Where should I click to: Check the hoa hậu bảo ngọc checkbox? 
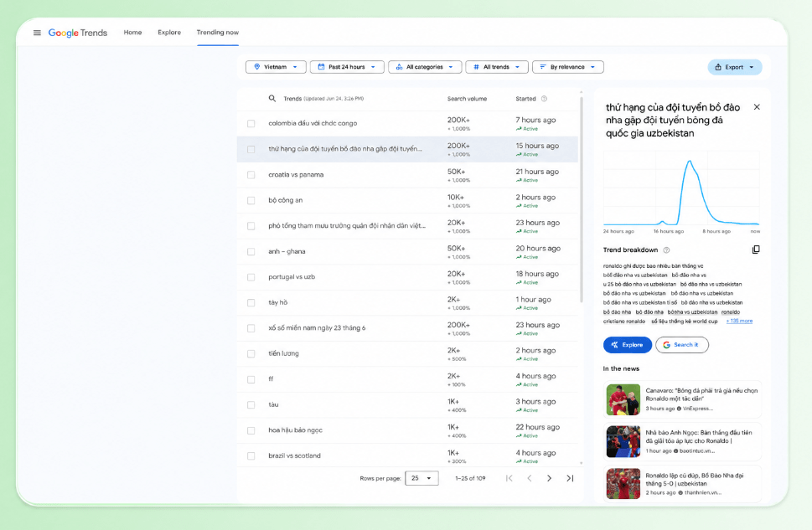(251, 430)
